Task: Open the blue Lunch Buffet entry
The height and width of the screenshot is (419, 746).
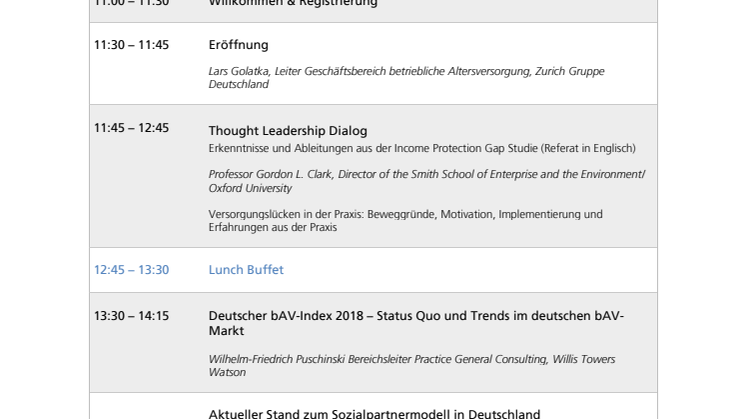Action: click(x=246, y=270)
